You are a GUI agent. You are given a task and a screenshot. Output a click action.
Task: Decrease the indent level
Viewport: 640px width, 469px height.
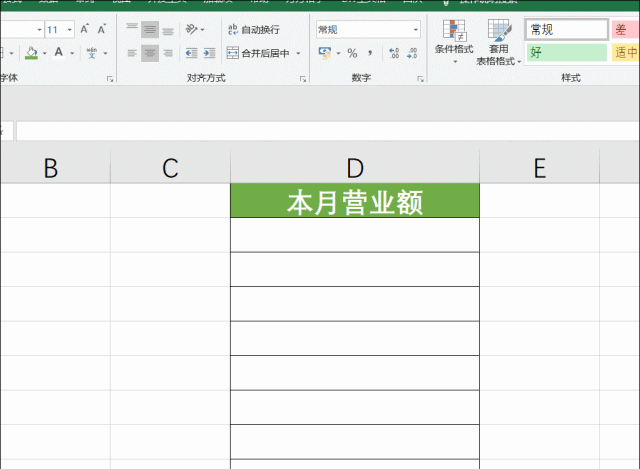pyautogui.click(x=191, y=53)
